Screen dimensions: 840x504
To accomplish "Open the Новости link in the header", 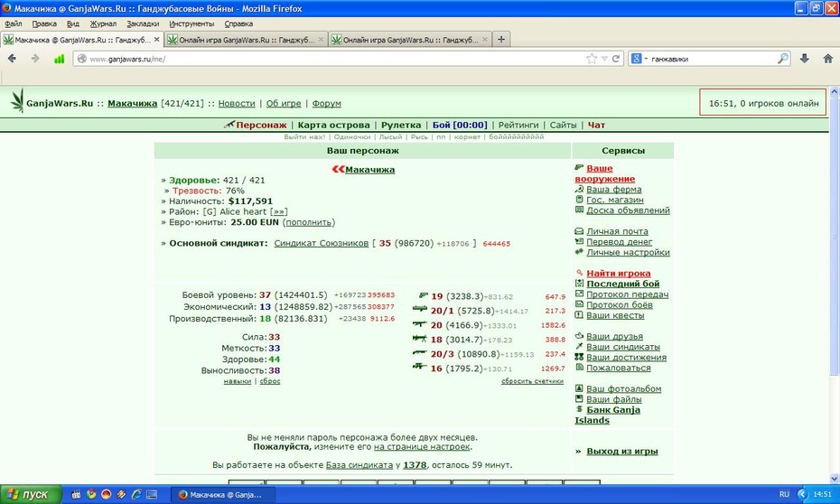I will [x=237, y=103].
